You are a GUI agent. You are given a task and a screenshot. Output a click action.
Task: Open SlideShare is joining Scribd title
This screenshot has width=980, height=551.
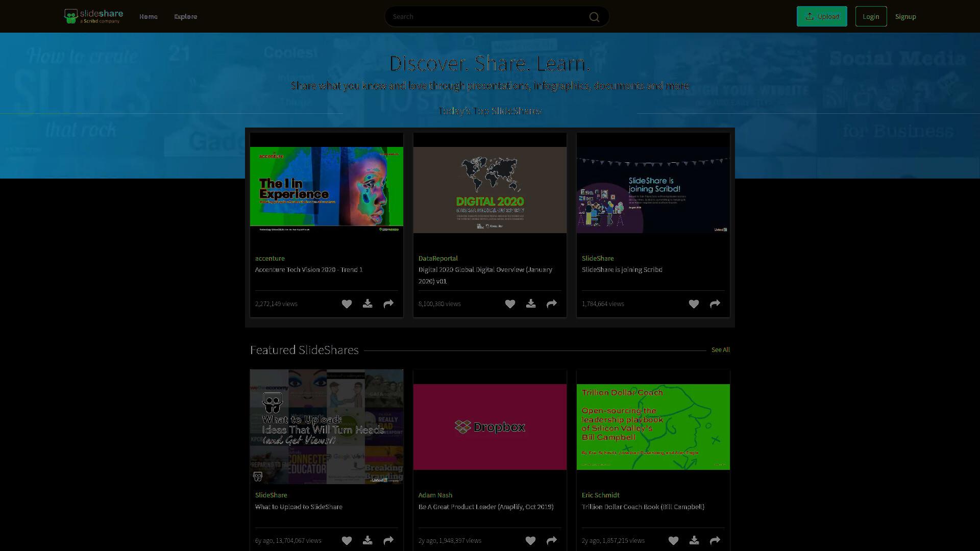[622, 270]
